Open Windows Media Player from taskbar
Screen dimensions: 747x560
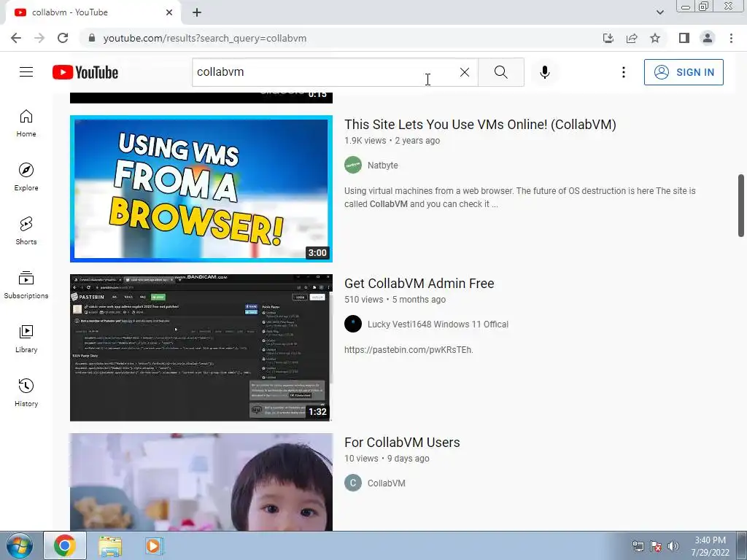[x=154, y=545]
